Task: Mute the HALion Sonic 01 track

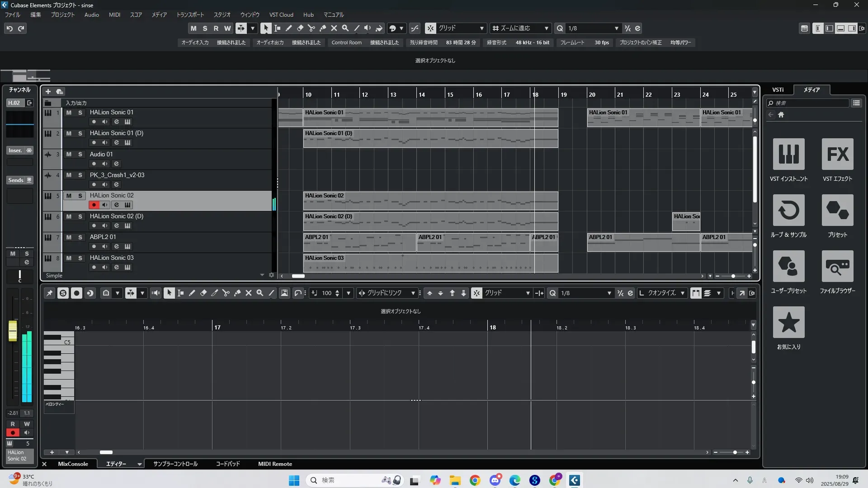Action: tap(69, 113)
